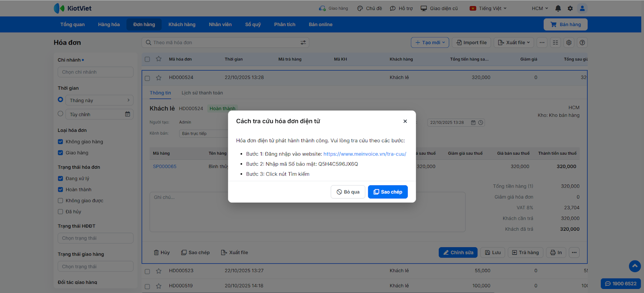Open Tiếng Việt language dropdown

tap(488, 8)
